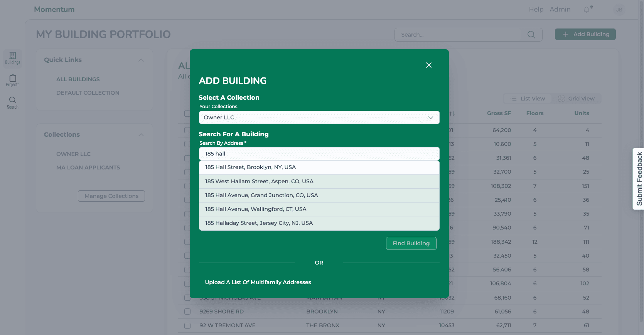Tick the checkbox for 9269 Shore Rd

pos(187,312)
